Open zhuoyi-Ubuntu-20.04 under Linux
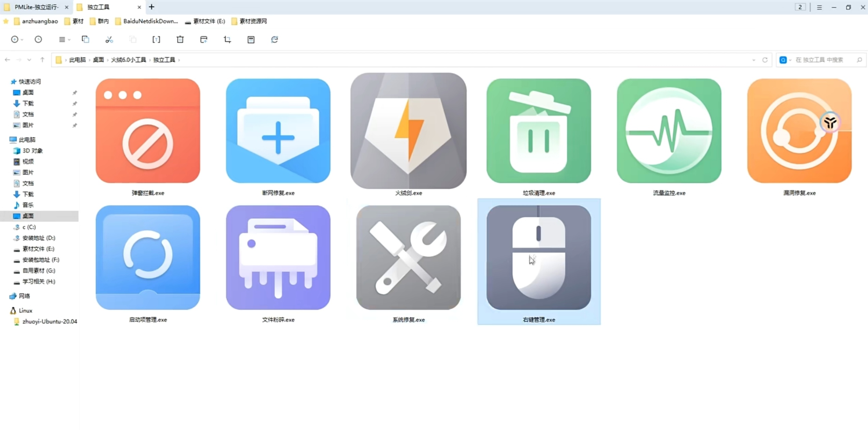Image resolution: width=868 pixels, height=430 pixels. (49, 321)
